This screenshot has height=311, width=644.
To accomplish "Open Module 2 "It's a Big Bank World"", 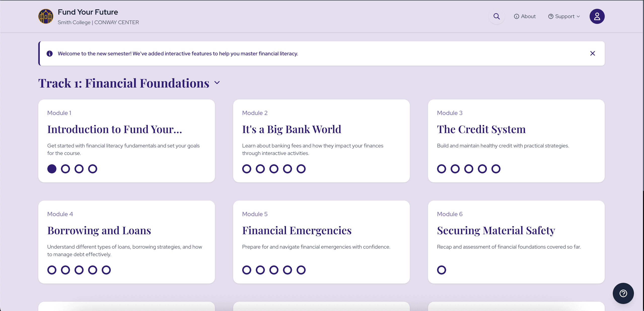I will click(x=292, y=129).
